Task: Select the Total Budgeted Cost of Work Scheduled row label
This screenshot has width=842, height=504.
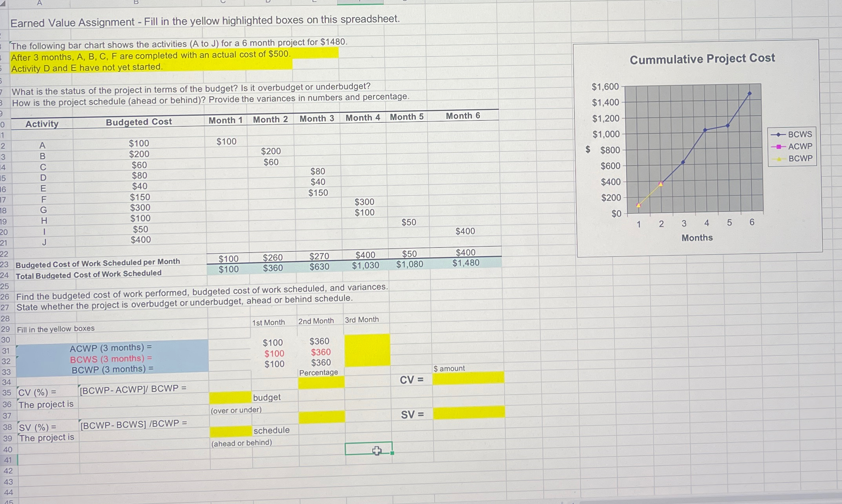Action: pyautogui.click(x=89, y=274)
